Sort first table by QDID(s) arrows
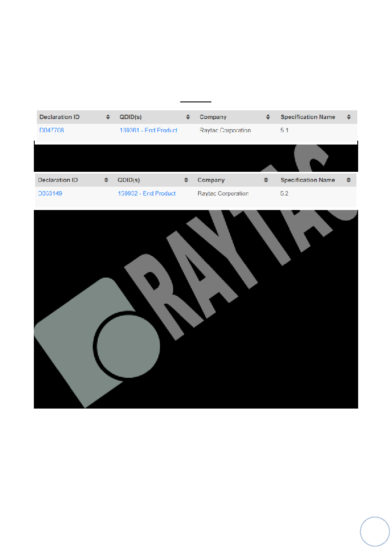392x554 pixels. (188, 117)
